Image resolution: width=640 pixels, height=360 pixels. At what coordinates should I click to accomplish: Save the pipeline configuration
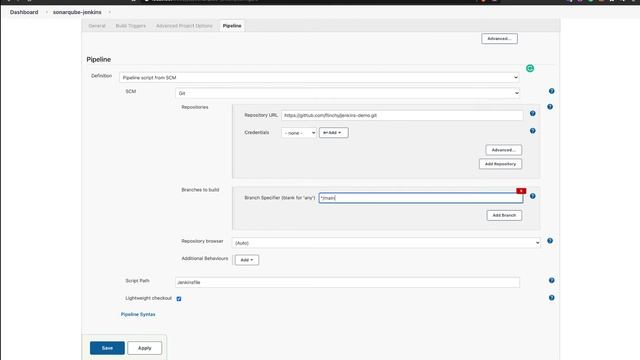pyautogui.click(x=107, y=348)
